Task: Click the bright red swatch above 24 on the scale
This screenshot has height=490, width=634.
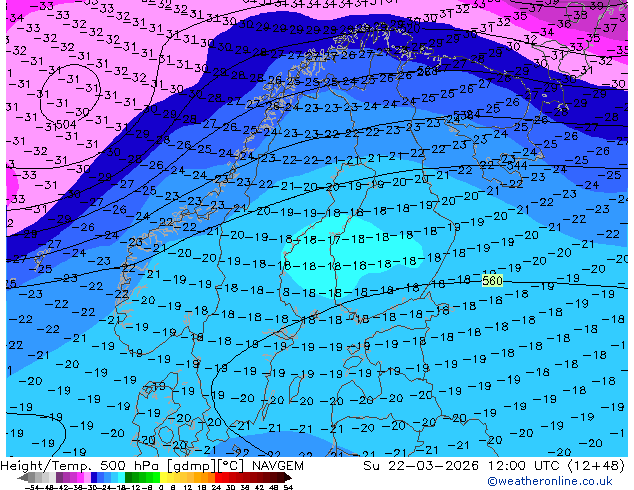Action: (x=218, y=478)
